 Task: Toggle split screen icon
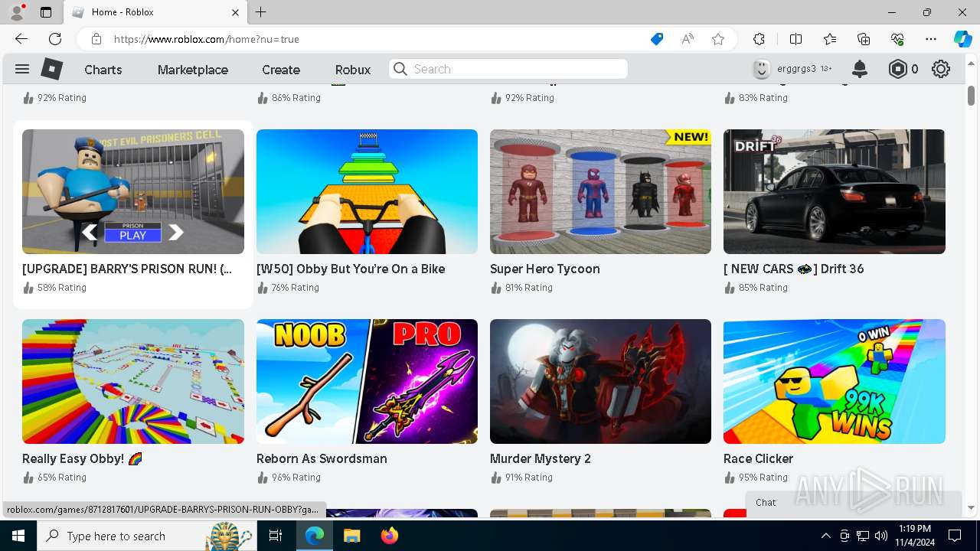(x=795, y=39)
